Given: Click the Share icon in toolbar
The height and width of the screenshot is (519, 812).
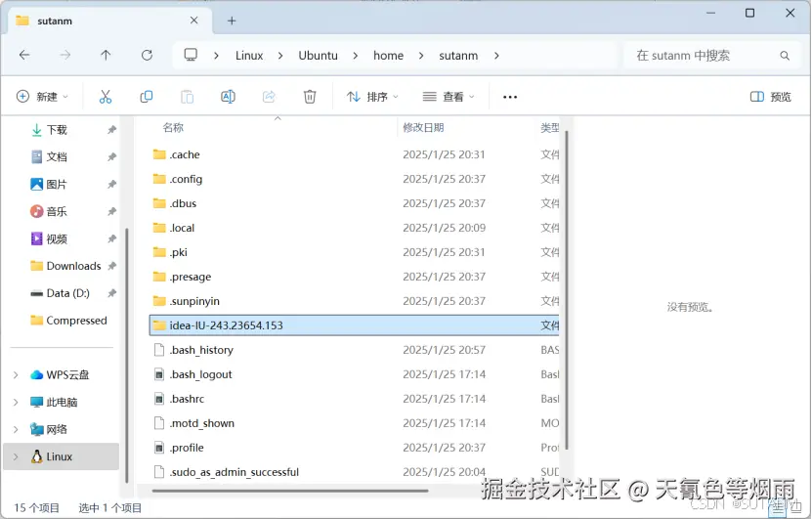Looking at the screenshot, I should (x=269, y=97).
